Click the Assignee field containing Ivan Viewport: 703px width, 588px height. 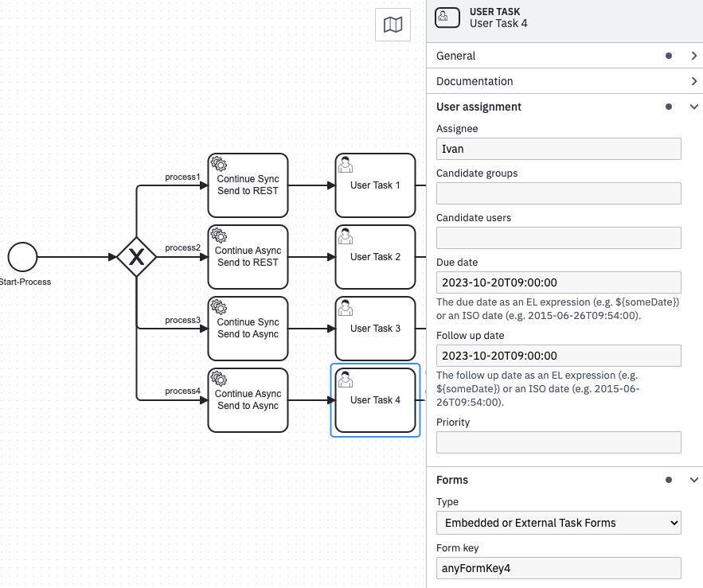click(558, 149)
